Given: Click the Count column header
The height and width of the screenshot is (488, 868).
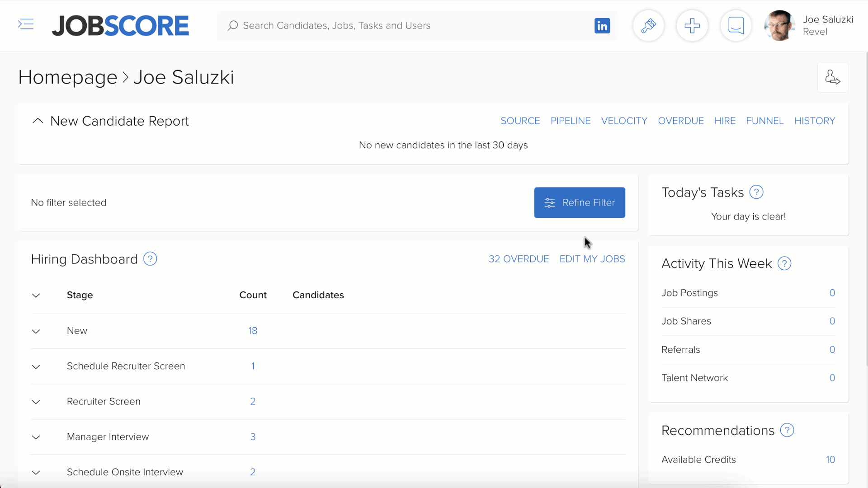Looking at the screenshot, I should [253, 296].
